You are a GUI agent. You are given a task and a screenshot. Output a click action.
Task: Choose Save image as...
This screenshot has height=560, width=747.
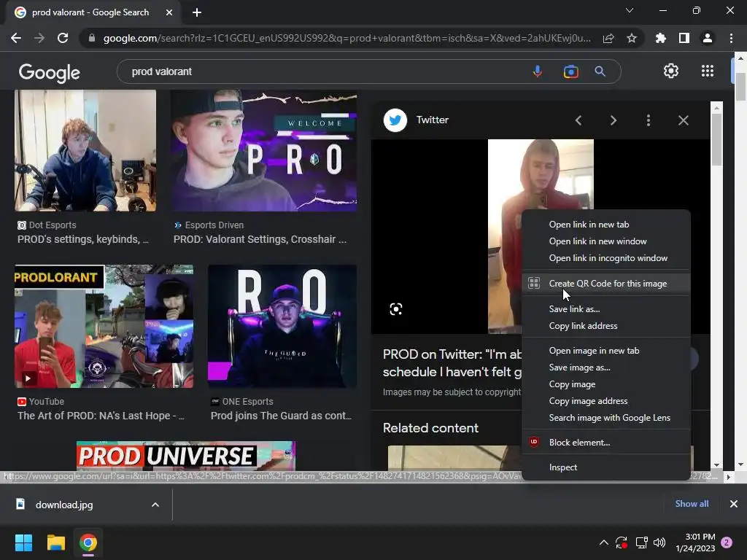[x=606, y=367]
